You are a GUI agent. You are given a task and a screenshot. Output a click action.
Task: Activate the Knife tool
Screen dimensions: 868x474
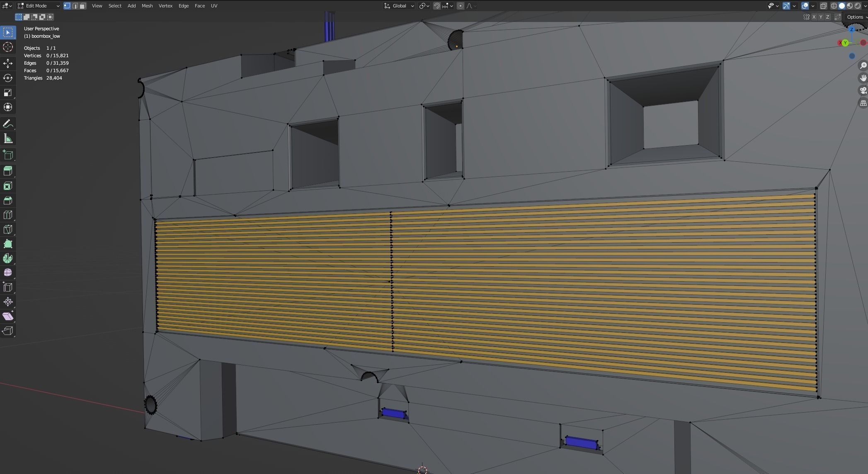8,229
